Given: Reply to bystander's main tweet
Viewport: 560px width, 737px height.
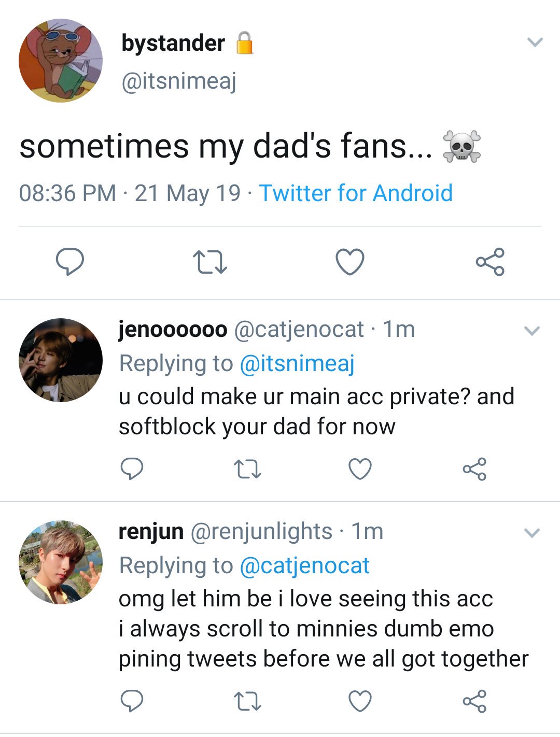Looking at the screenshot, I should tap(70, 261).
